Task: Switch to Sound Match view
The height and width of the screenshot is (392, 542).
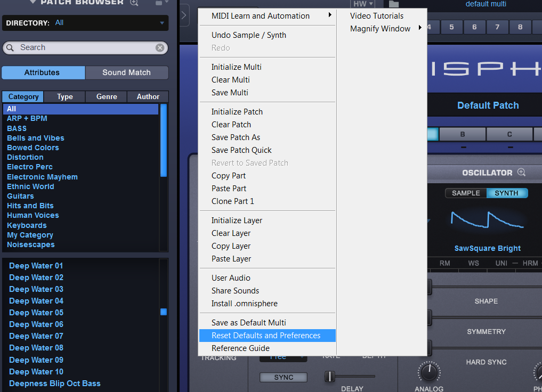Action: [x=127, y=72]
